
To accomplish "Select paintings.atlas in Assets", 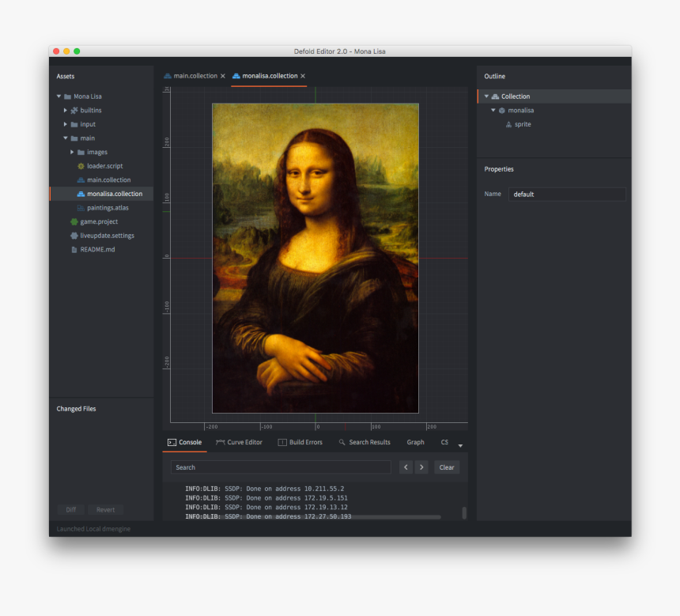I will point(101,208).
